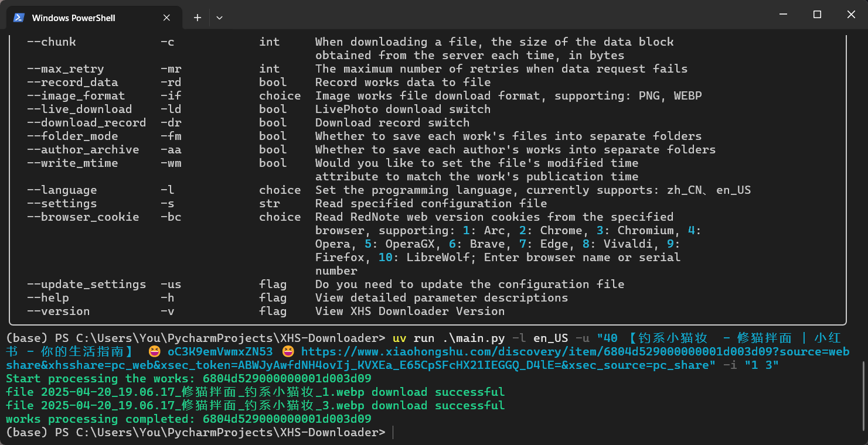Expand the new-tab profile dropdown chevron
Screen dimensions: 868x445
[x=219, y=18]
